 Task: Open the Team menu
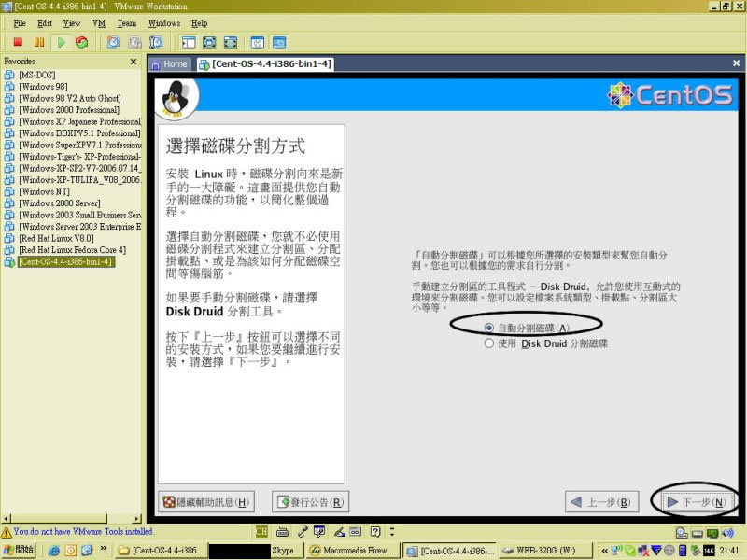tap(127, 23)
